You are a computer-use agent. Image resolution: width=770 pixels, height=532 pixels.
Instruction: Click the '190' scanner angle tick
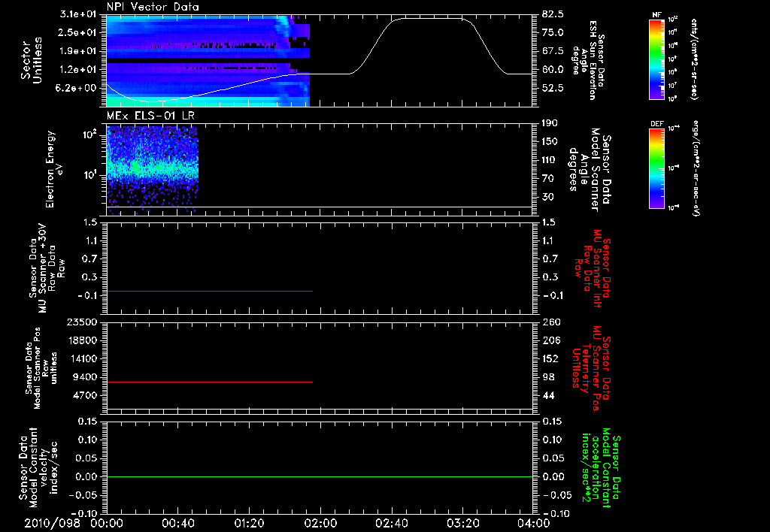[550, 123]
